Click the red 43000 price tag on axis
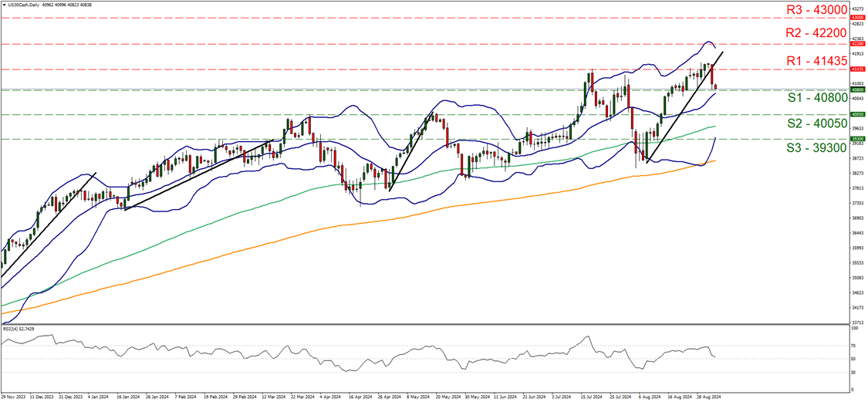This screenshot has width=868, height=402. tap(856, 17)
